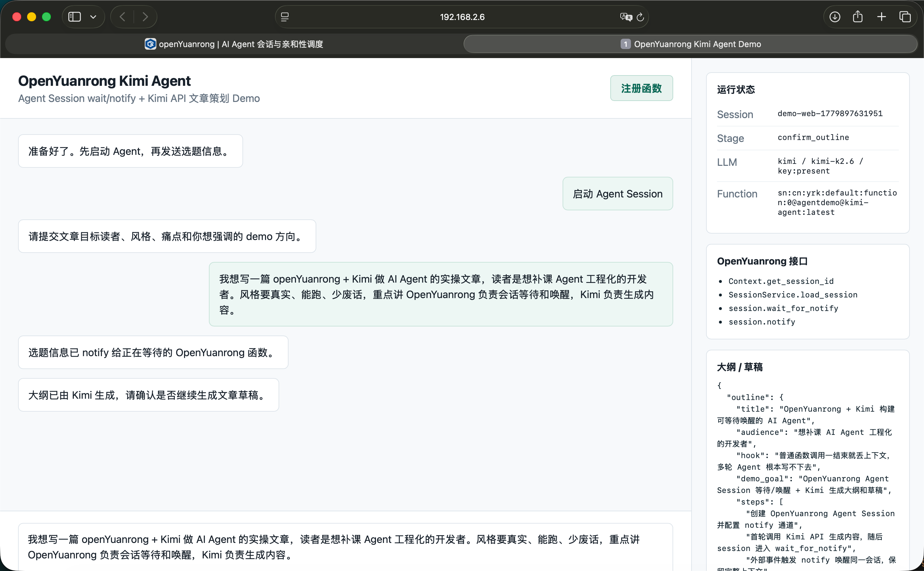Open the downloads icon
Screen dimensions: 924x571
click(x=835, y=17)
